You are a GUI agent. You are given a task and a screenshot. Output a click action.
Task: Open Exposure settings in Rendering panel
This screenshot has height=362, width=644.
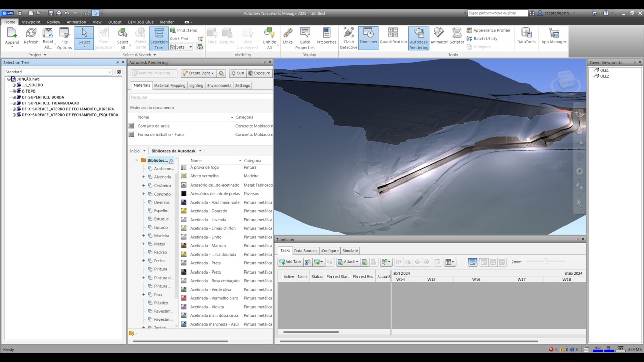click(x=259, y=73)
